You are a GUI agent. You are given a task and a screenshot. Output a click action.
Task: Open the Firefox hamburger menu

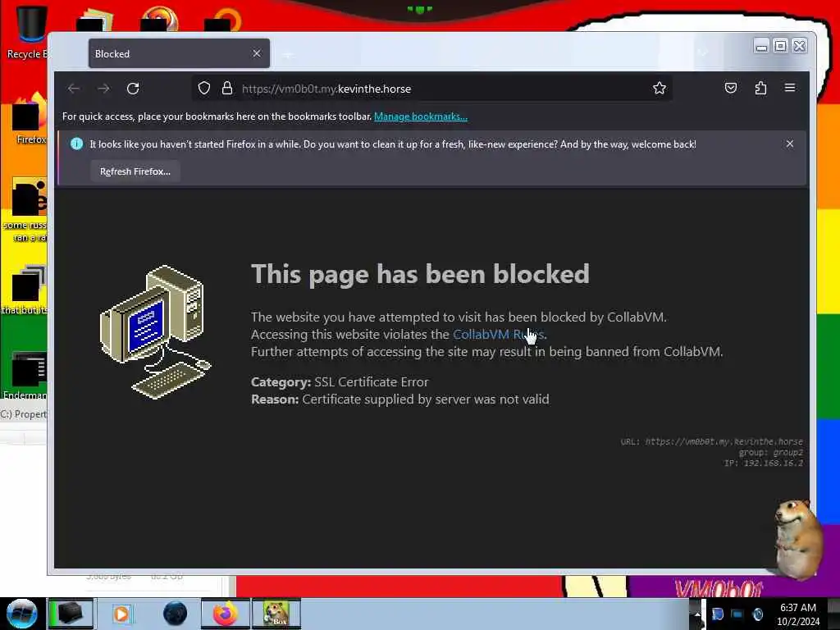[x=790, y=88]
